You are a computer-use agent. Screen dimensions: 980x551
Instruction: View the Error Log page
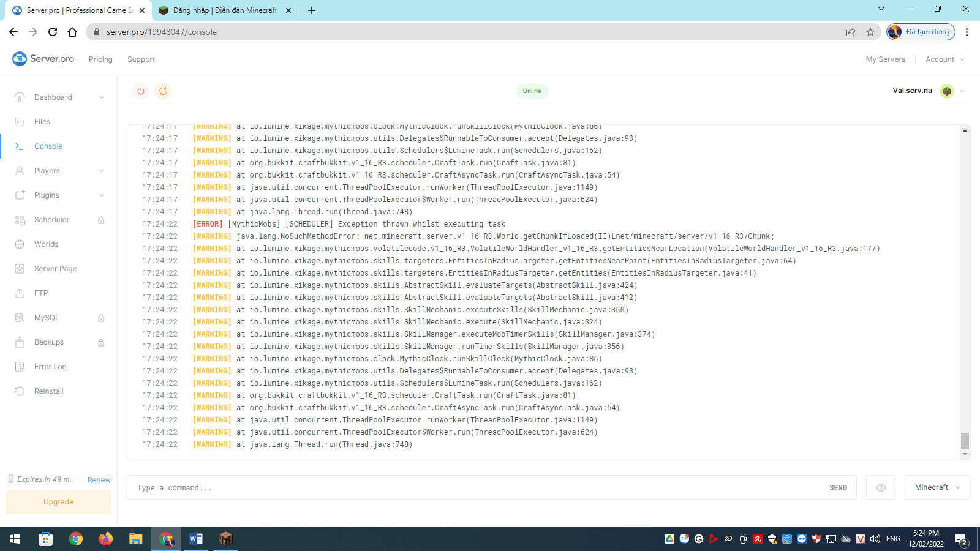point(50,367)
